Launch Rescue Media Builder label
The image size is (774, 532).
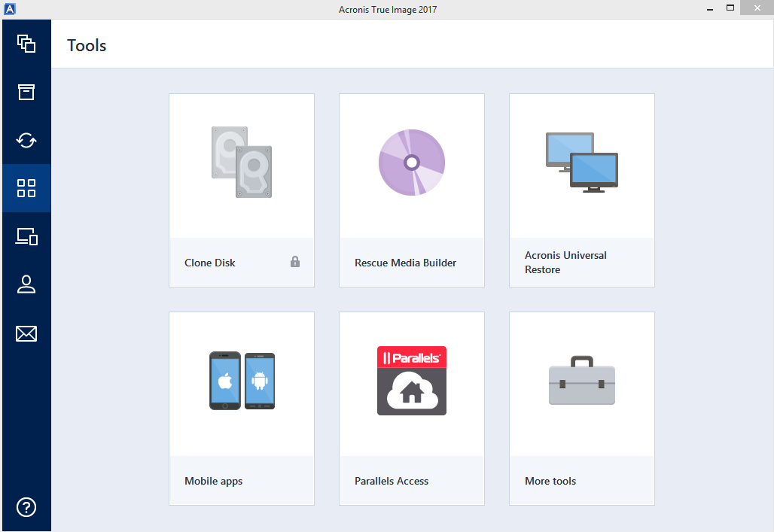pos(405,263)
